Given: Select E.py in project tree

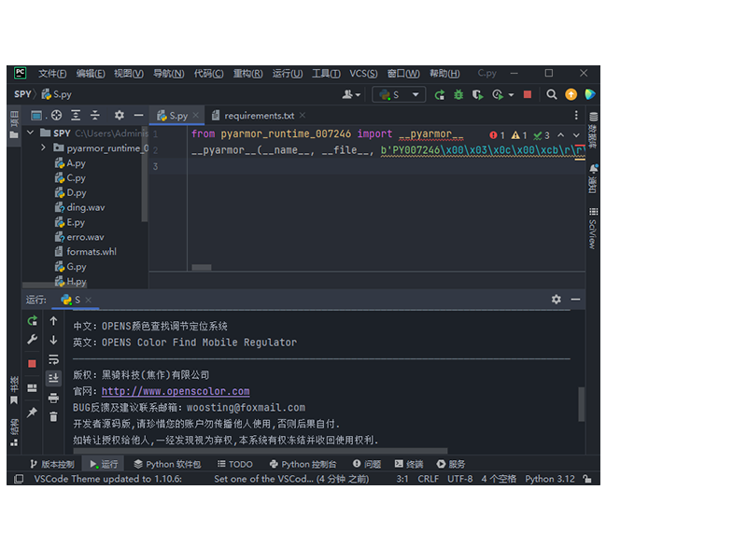Looking at the screenshot, I should point(69,222).
